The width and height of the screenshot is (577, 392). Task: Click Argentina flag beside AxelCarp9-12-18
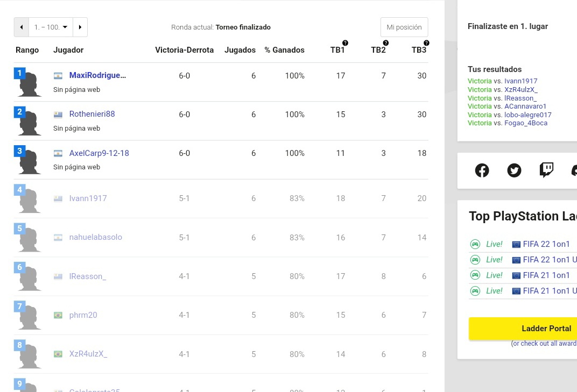(x=58, y=153)
